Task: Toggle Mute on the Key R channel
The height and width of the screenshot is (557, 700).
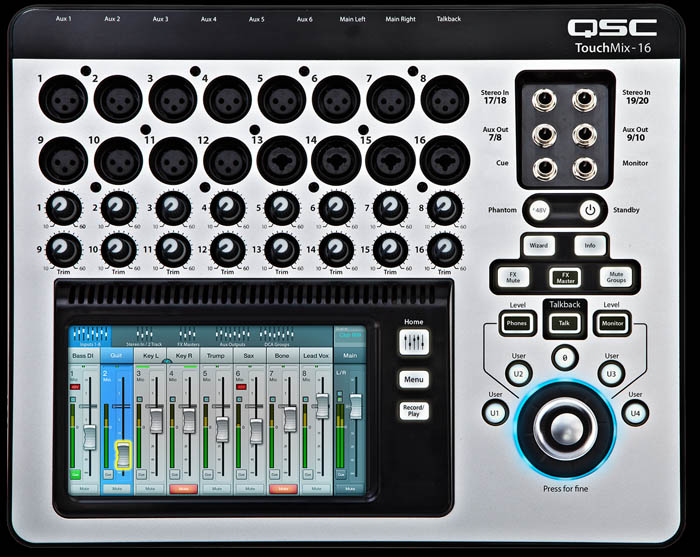Action: (x=184, y=488)
